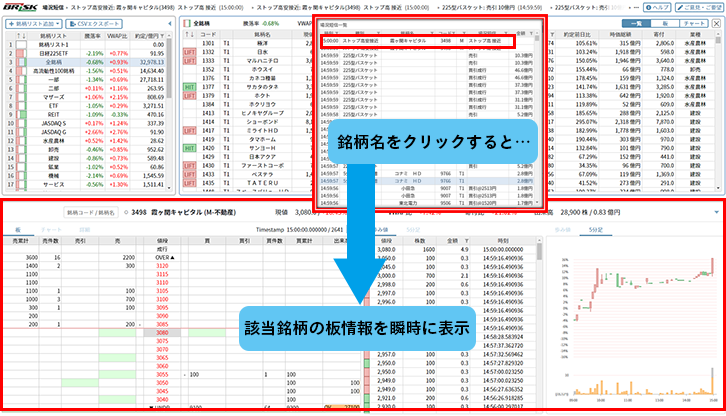The image size is (726, 416).
Task: Click the LIFT badge for code 1417
Action: 189,131
